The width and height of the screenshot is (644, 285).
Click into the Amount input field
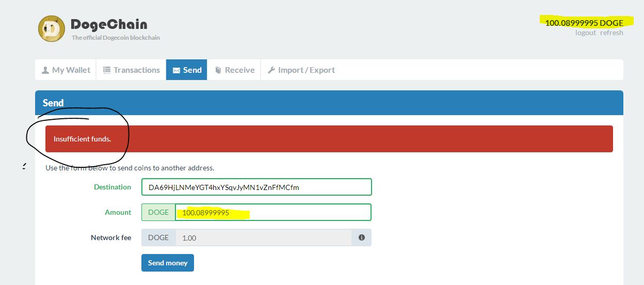(x=273, y=212)
